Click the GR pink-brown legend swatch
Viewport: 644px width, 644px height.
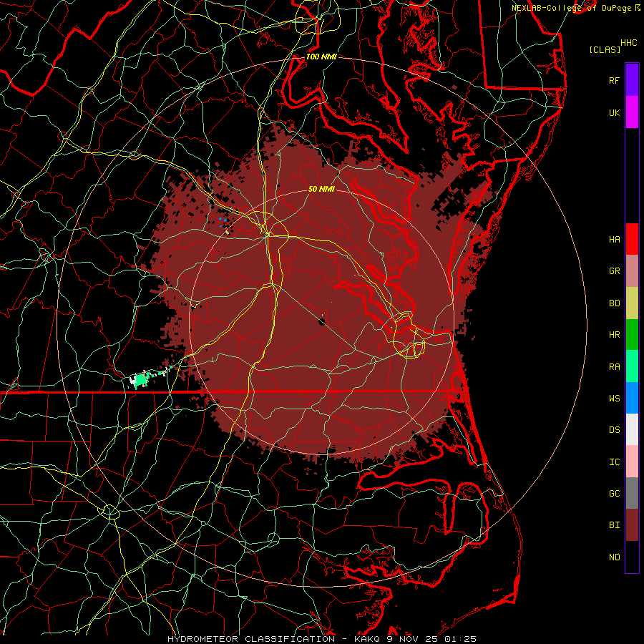[x=632, y=271]
